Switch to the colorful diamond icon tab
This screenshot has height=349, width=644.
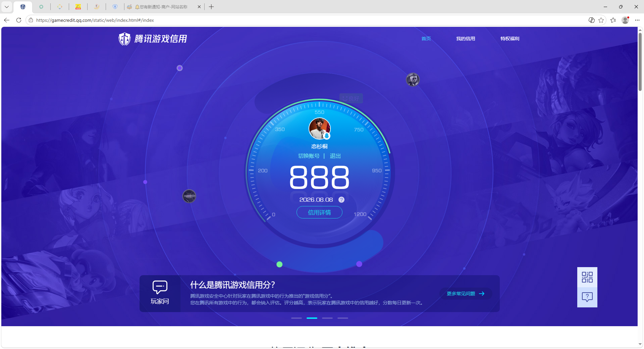(60, 7)
